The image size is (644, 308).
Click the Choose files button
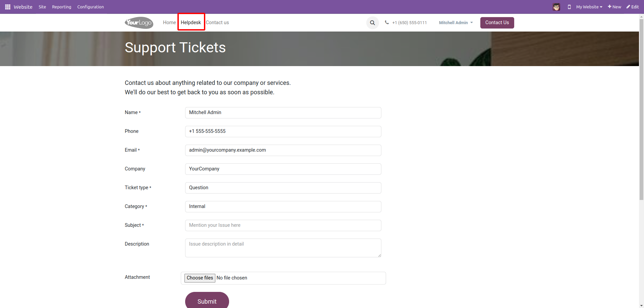(x=200, y=278)
